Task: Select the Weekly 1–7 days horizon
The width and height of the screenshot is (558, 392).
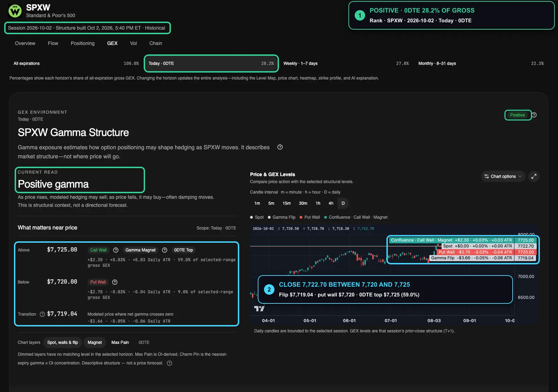Action: (x=346, y=63)
